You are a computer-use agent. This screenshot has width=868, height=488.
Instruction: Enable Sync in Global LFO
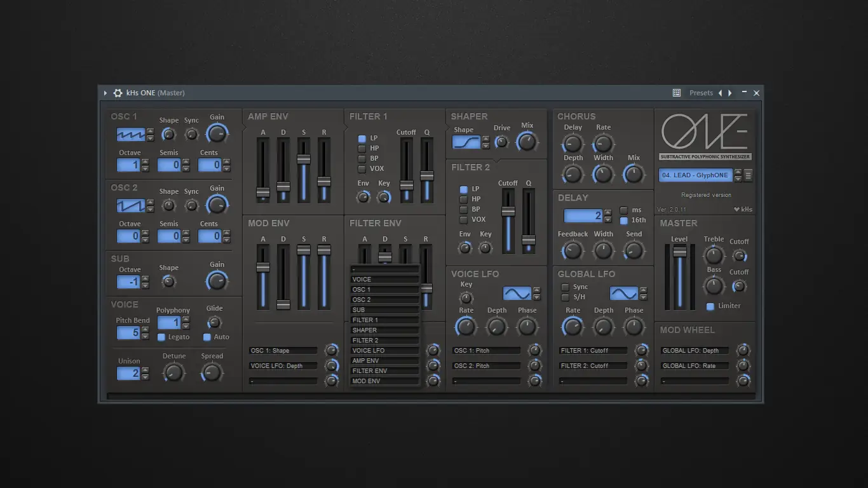(565, 287)
